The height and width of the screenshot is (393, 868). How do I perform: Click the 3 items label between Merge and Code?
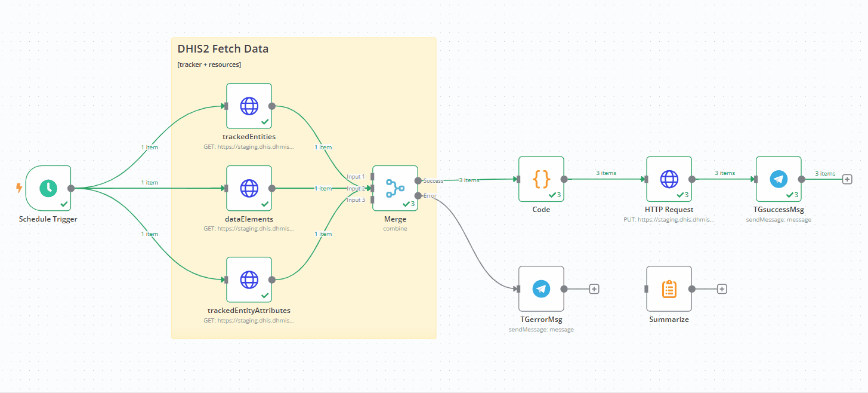point(469,180)
